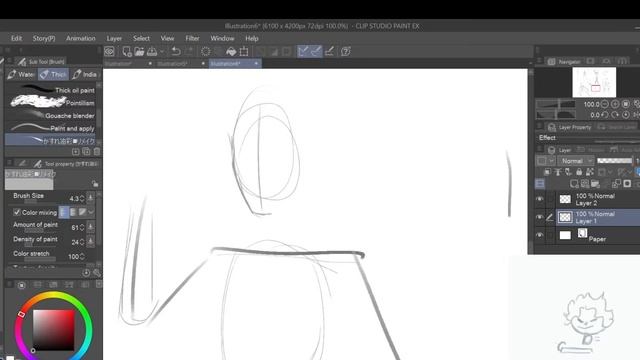The height and width of the screenshot is (360, 640).
Task: Save the illustration using toolbar icon
Action: click(x=152, y=51)
